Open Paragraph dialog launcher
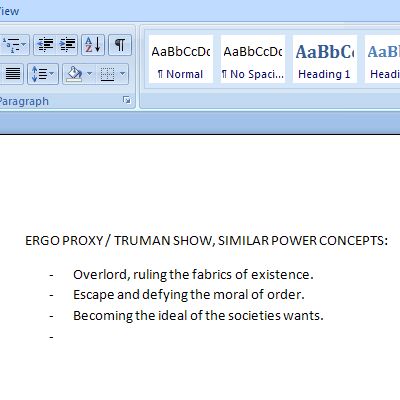 [127, 100]
